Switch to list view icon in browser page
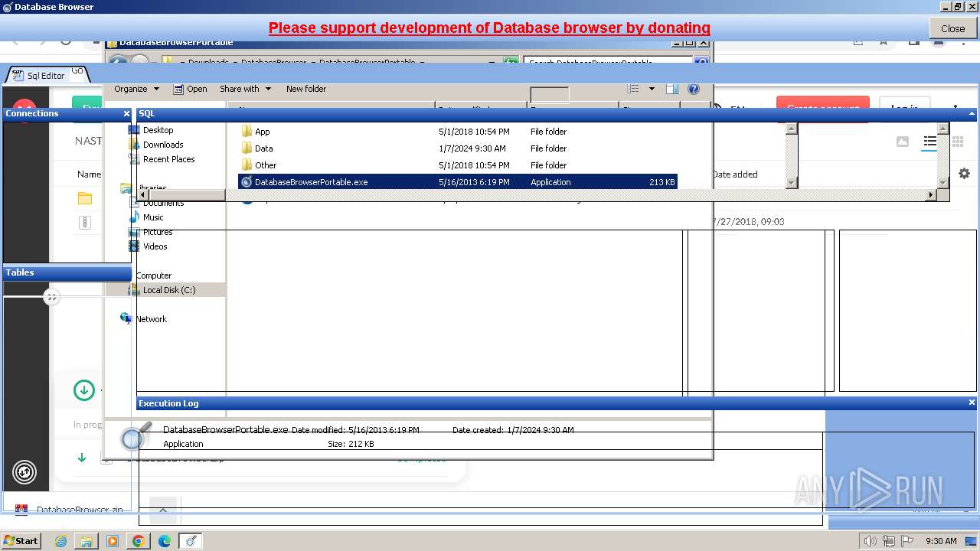The image size is (980, 551). tap(929, 142)
